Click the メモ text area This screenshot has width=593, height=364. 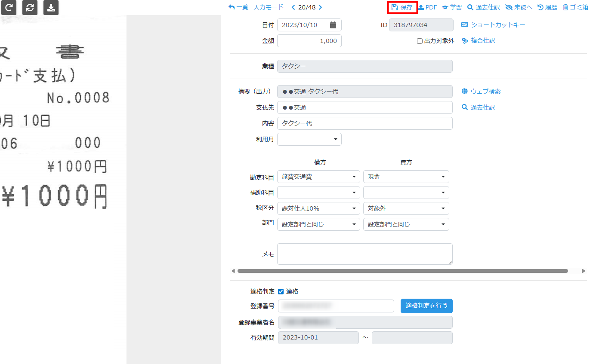[x=364, y=254]
